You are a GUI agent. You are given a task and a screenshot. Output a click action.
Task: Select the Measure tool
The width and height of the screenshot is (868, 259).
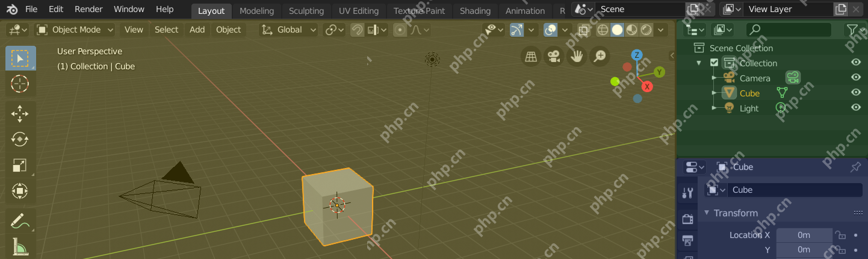(x=20, y=246)
